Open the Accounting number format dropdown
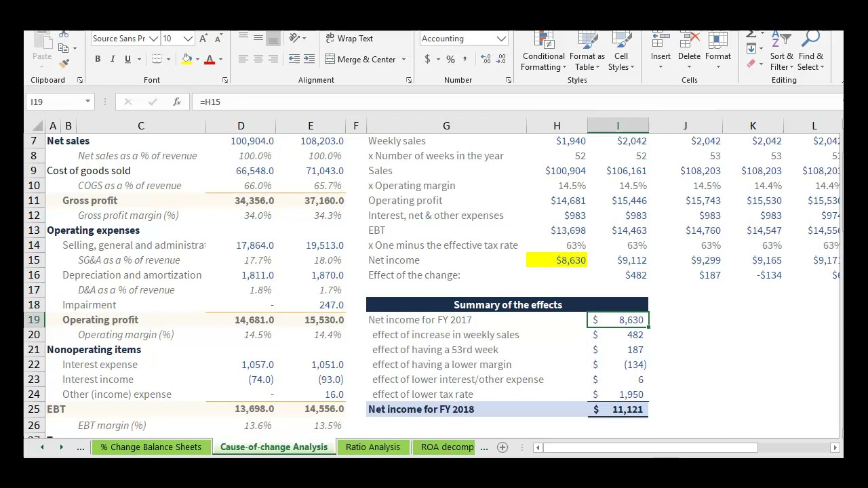 coord(501,39)
